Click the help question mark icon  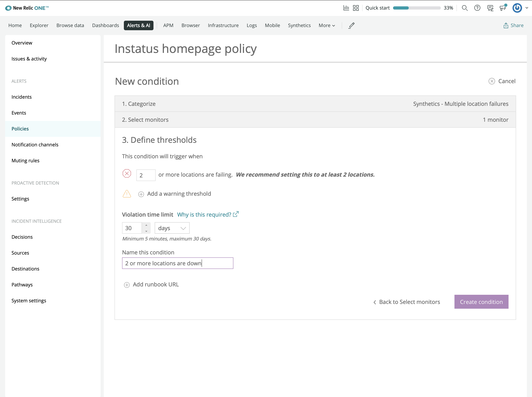click(477, 8)
